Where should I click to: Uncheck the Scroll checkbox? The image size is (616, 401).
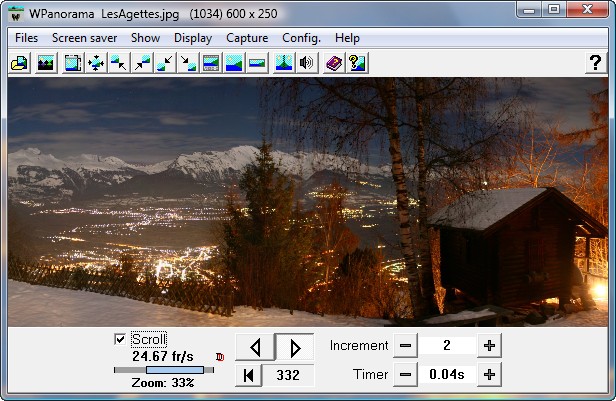pyautogui.click(x=120, y=339)
